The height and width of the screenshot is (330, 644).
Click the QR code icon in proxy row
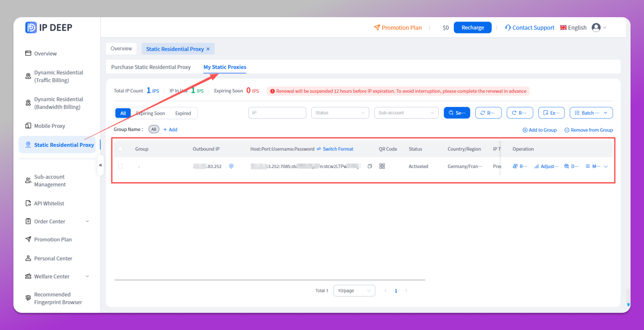pyautogui.click(x=382, y=166)
